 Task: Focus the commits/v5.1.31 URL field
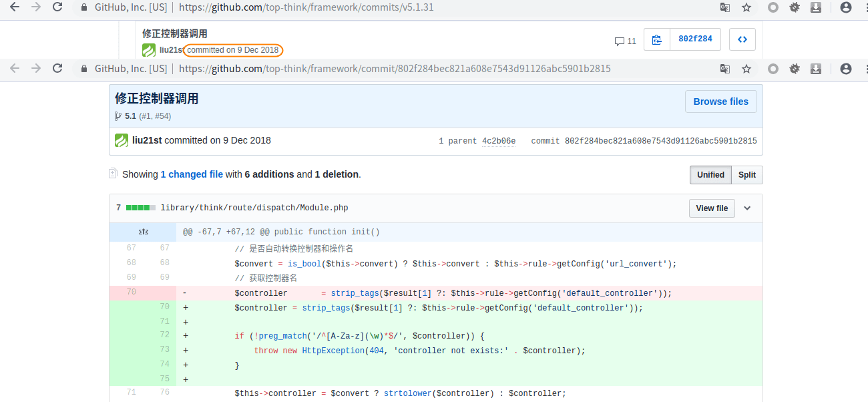(394, 8)
